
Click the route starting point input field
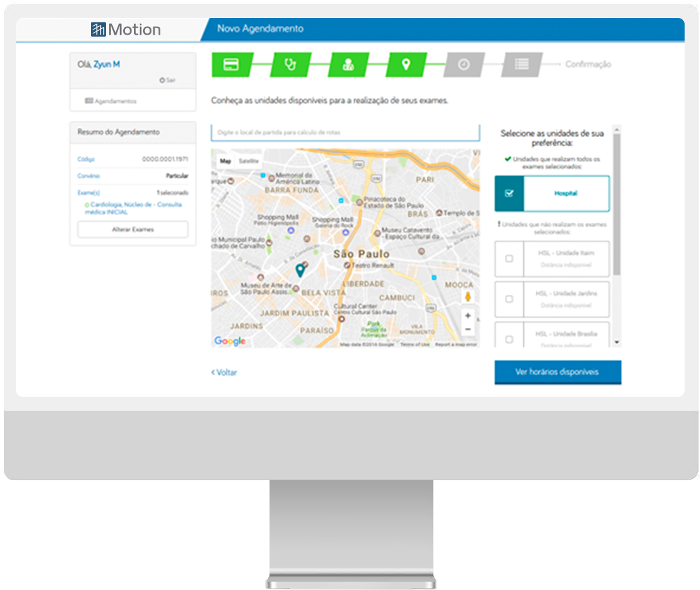[x=345, y=132]
